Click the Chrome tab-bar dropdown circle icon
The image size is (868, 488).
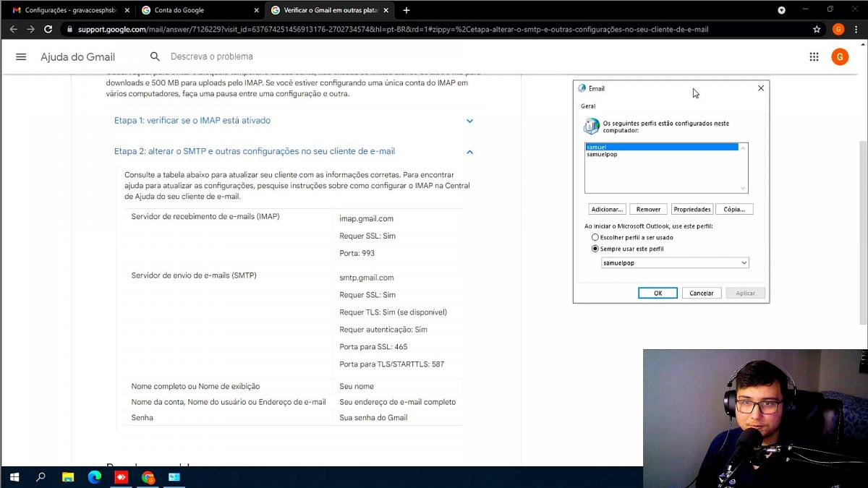point(781,10)
